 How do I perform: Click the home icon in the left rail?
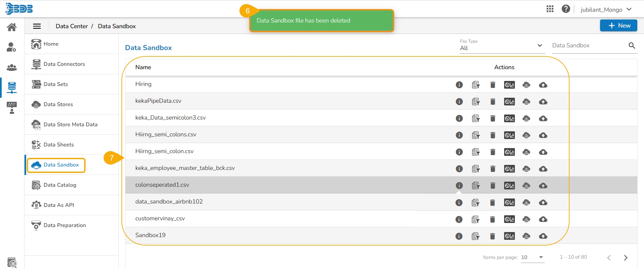(12, 27)
